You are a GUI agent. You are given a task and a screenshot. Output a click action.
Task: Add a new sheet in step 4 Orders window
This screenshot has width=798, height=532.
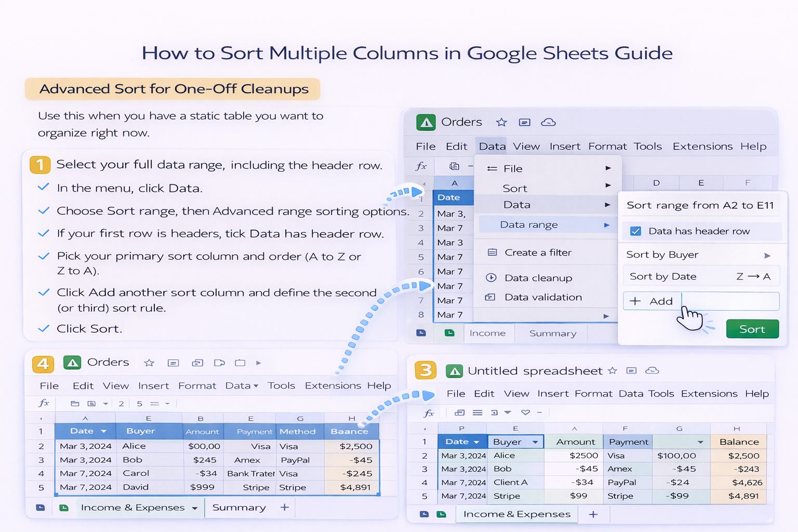pos(285,507)
